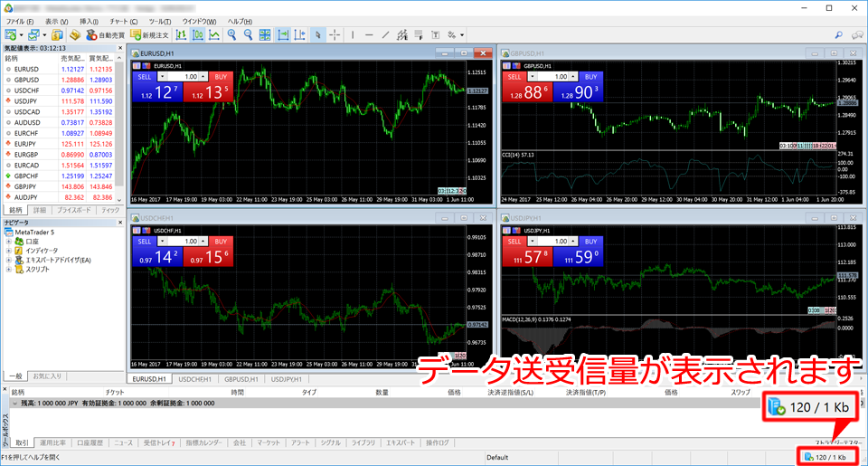The width and height of the screenshot is (868, 466).
Task: Switch to the USDCHF,H1 chart tab
Action: [194, 379]
